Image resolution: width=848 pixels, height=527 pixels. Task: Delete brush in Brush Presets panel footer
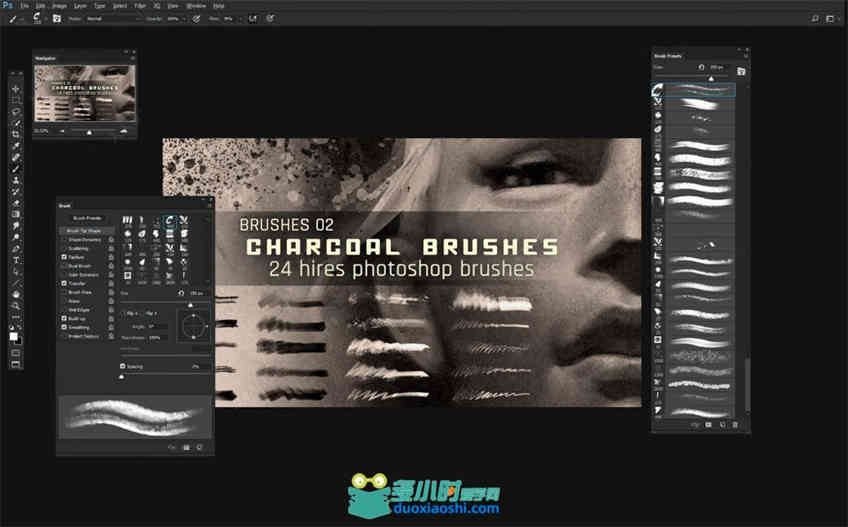click(735, 425)
